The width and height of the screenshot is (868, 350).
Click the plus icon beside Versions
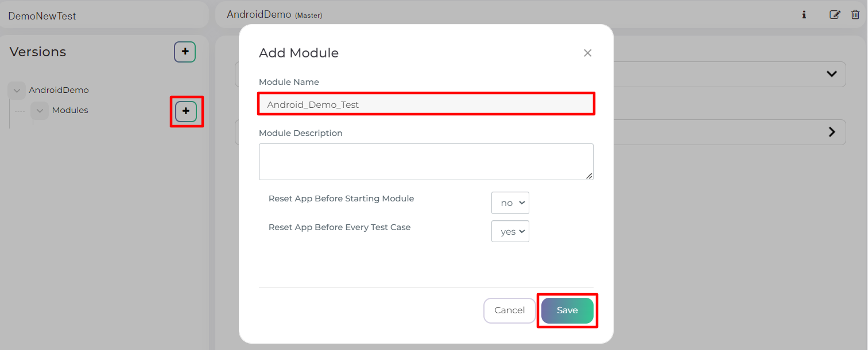coord(185,52)
